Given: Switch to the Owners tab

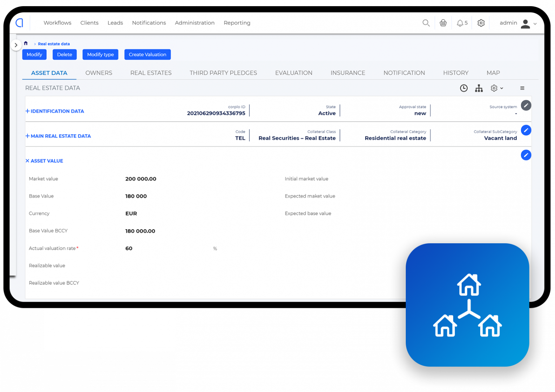Looking at the screenshot, I should point(99,73).
